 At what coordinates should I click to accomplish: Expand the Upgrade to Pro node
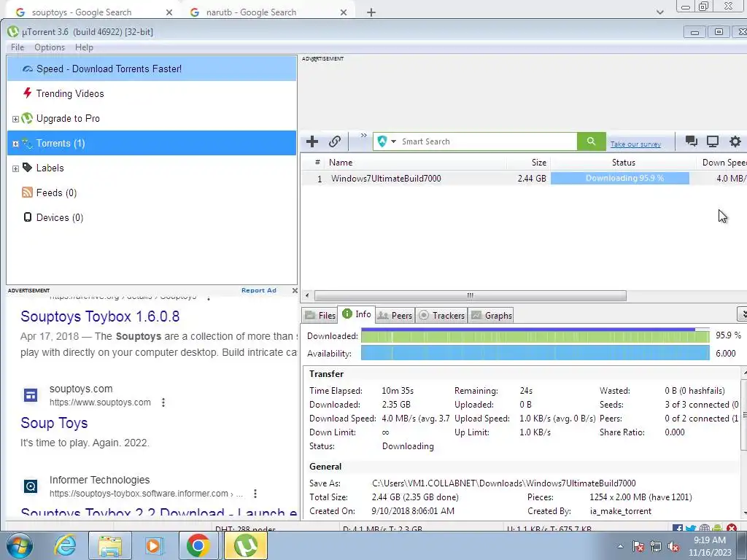[x=15, y=119]
